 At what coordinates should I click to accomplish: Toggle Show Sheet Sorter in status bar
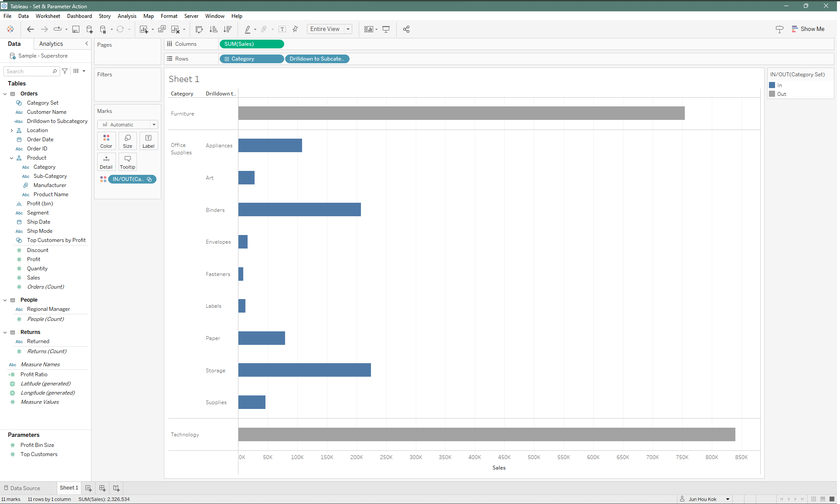click(x=813, y=499)
